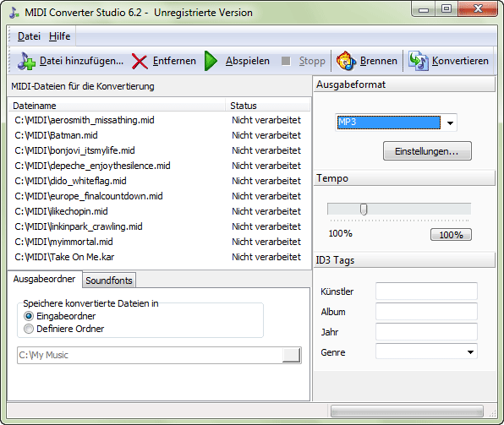Click the grey Stopp square icon

(x=286, y=61)
